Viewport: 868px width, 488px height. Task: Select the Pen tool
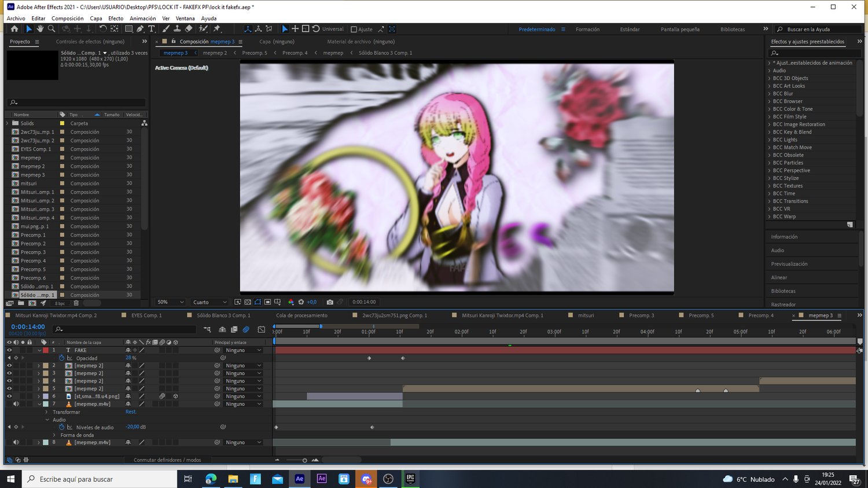pyautogui.click(x=140, y=29)
